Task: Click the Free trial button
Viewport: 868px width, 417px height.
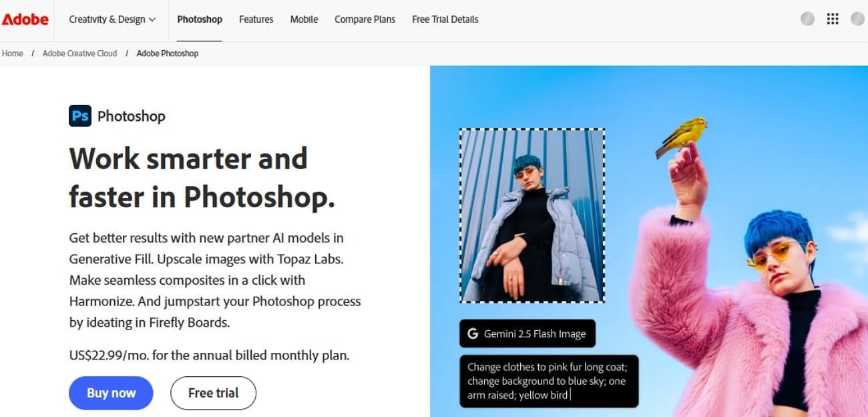Action: [213, 393]
